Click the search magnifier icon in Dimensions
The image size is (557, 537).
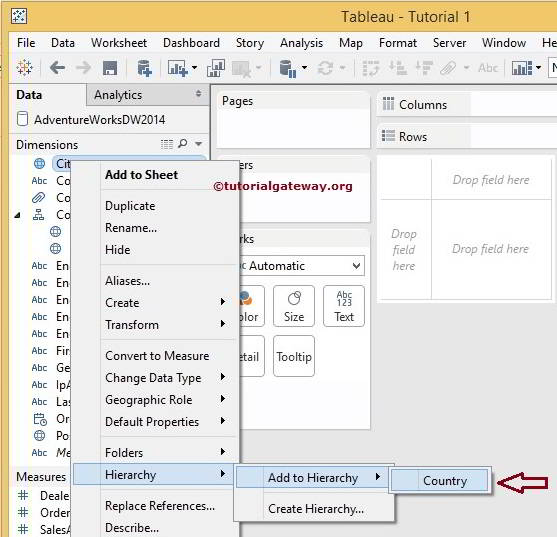pyautogui.click(x=183, y=143)
